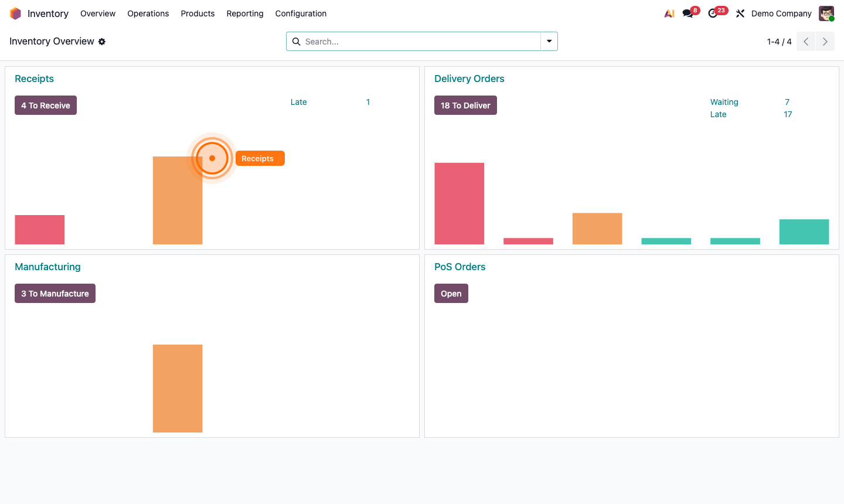Open the AI assistant from the top bar
This screenshot has height=504, width=844.
coord(669,13)
